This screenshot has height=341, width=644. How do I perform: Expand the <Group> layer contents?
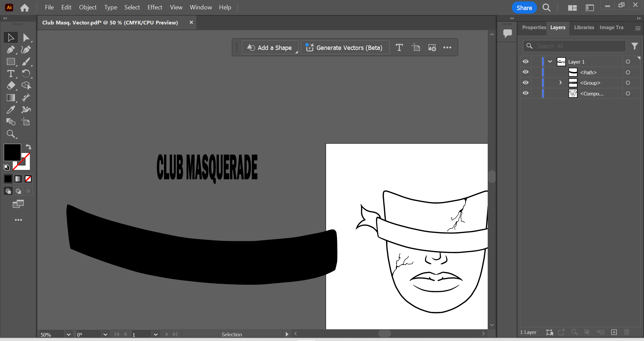point(560,83)
